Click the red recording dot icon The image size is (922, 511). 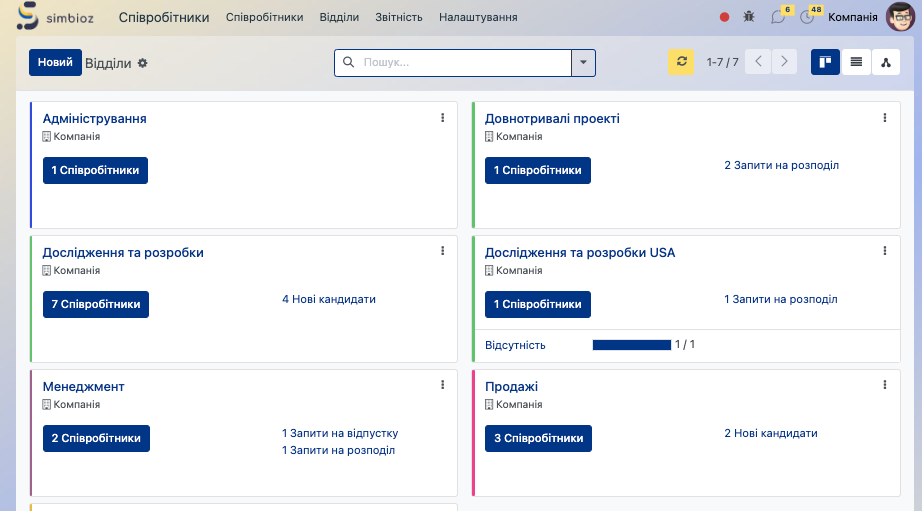click(x=725, y=17)
